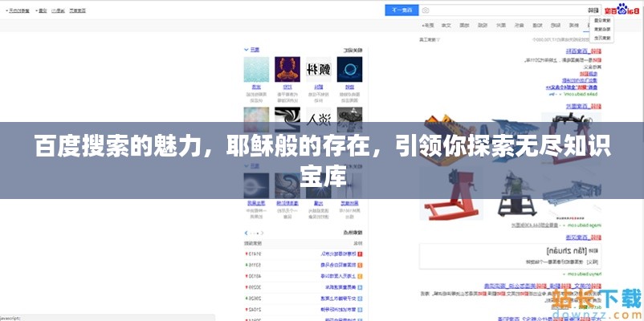This screenshot has width=644, height=321.
Task: Switch to the 贴吧 search tab
Action: pyautogui.click(x=556, y=26)
